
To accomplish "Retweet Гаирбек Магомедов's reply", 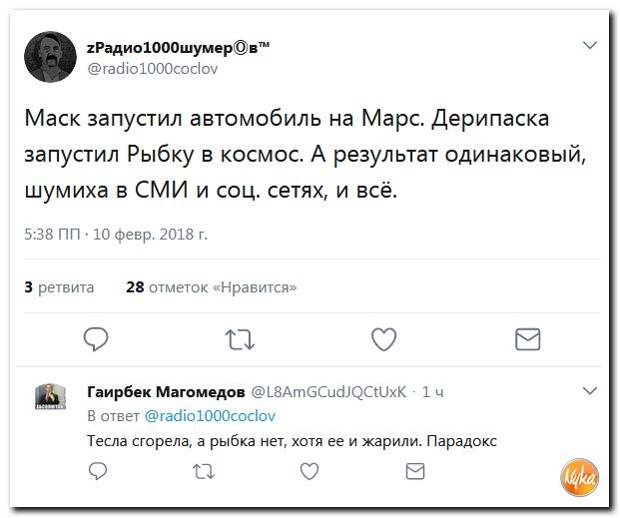I will point(204,471).
